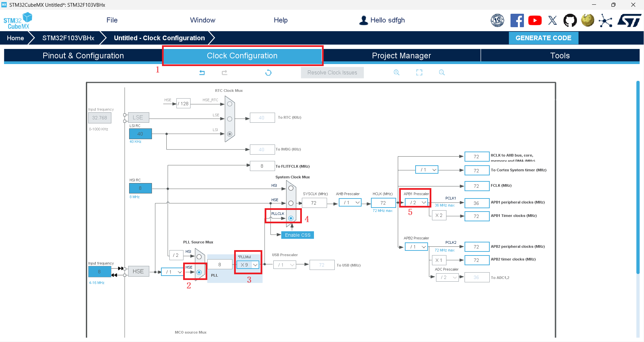Select PLLCLK in System Clock Mux
Viewport: 644px width, 342px height.
[x=291, y=218]
